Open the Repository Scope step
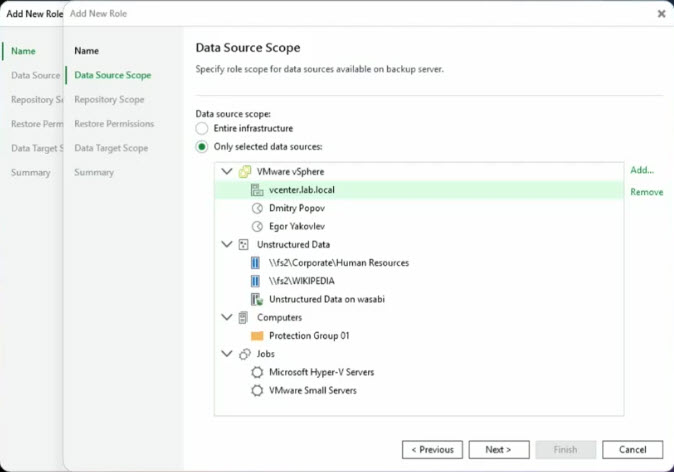674x472 pixels. tap(109, 100)
